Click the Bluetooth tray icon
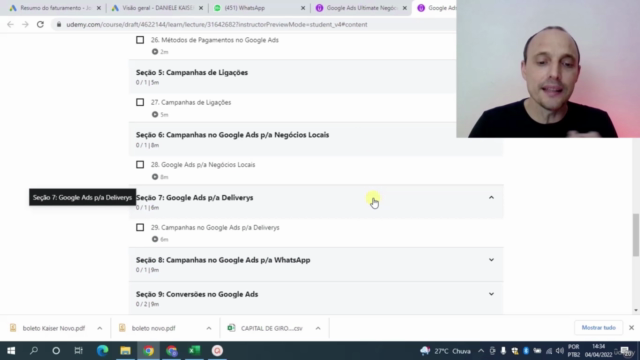 [526, 351]
